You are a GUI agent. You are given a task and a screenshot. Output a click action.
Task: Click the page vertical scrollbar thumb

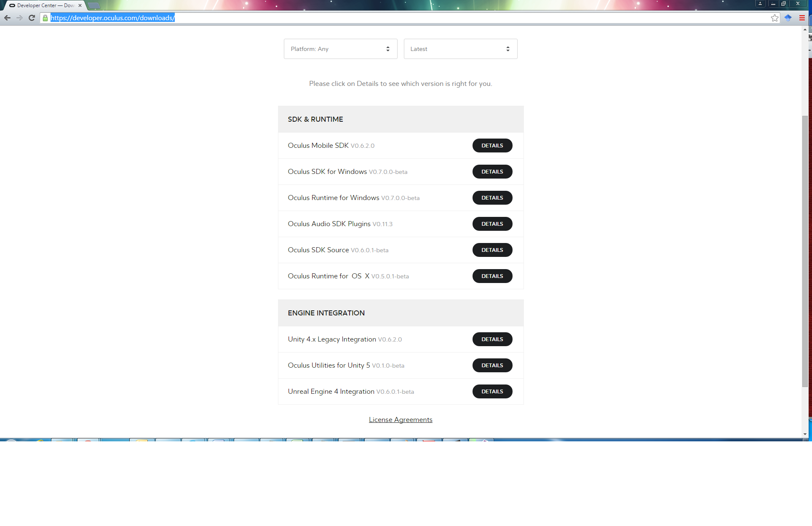click(x=805, y=251)
